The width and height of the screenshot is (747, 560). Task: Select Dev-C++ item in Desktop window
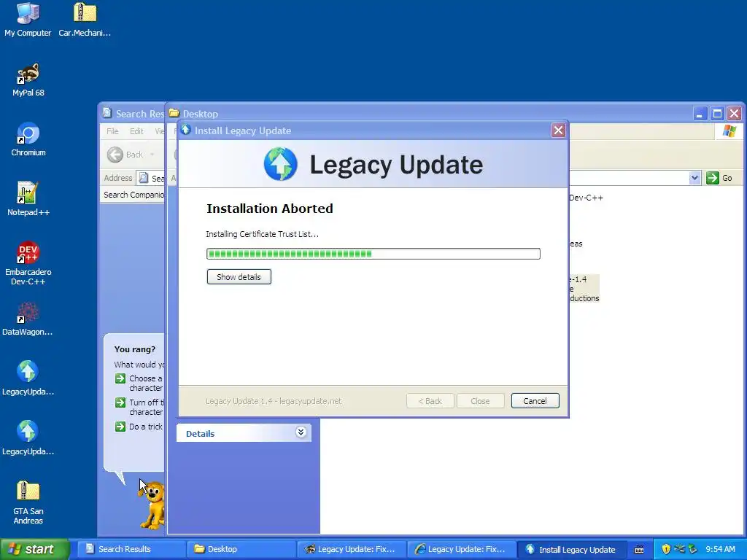(x=586, y=197)
